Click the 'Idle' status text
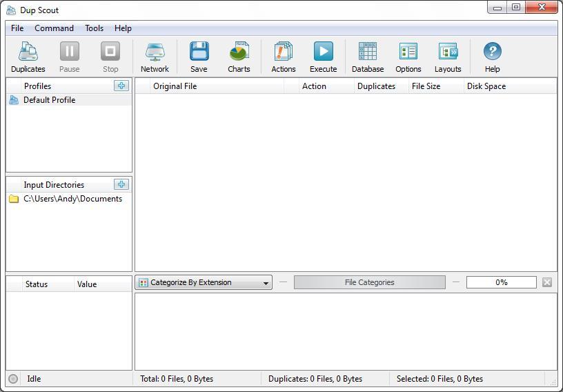 tap(34, 379)
